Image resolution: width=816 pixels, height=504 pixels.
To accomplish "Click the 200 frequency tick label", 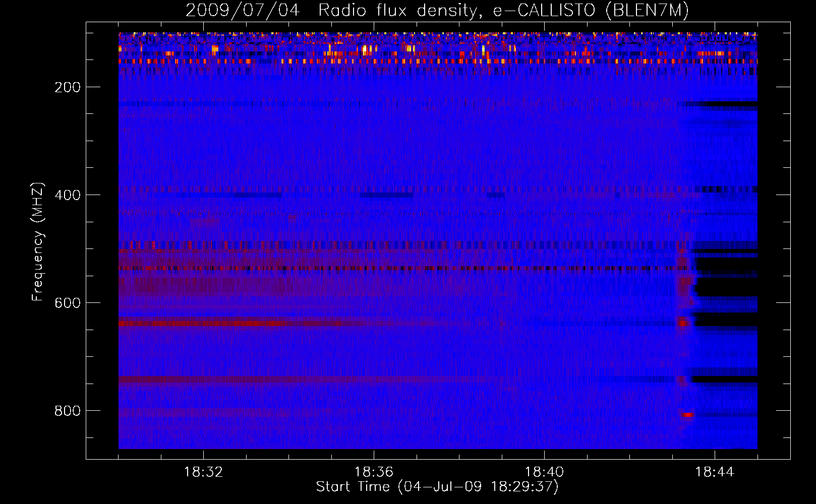I will point(68,87).
